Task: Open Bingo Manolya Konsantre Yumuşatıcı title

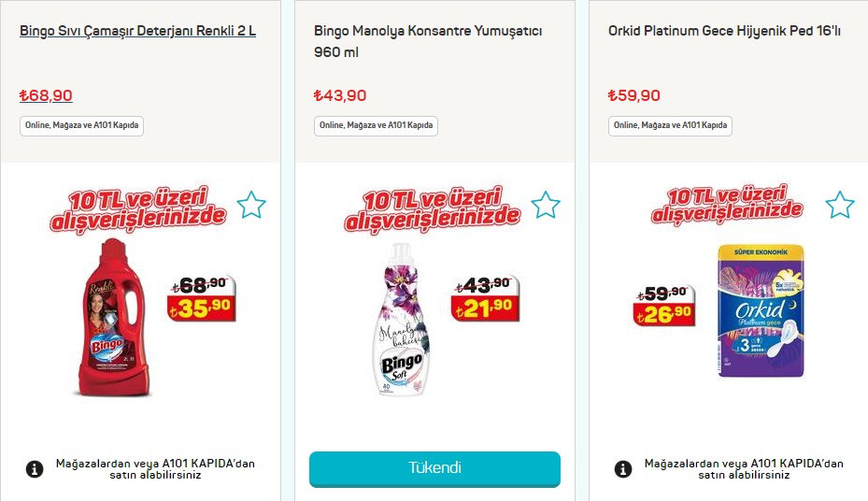Action: point(428,41)
